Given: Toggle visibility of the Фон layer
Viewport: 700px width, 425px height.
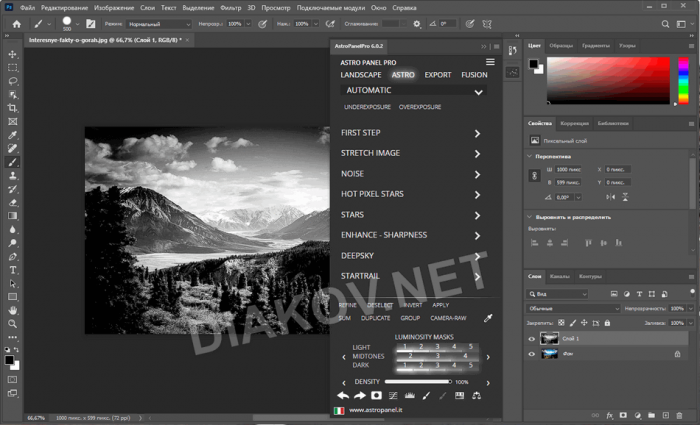Looking at the screenshot, I should [531, 353].
